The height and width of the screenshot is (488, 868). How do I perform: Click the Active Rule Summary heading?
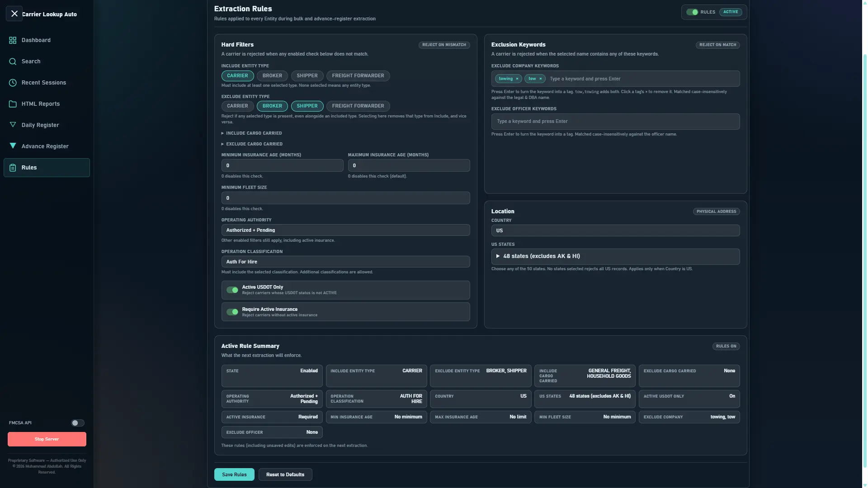[x=250, y=346]
